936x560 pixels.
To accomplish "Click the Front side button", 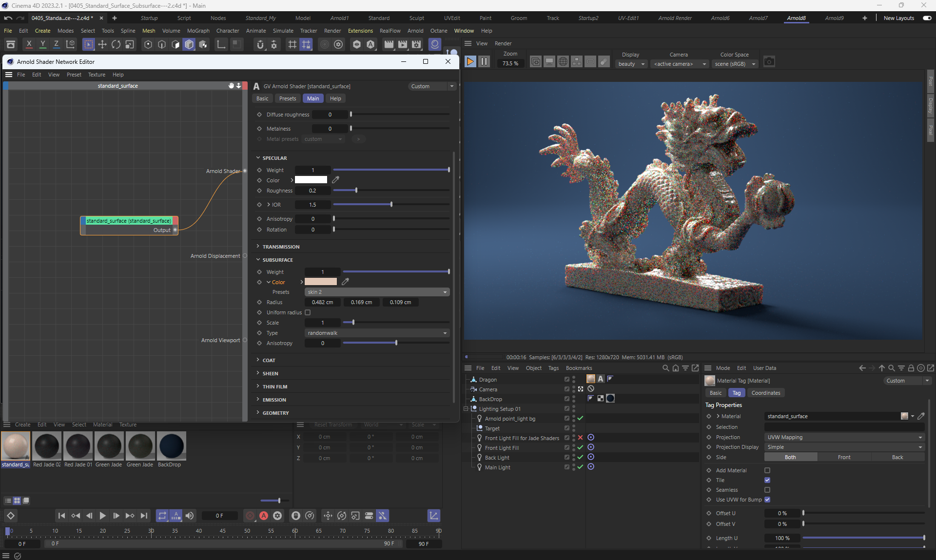I will click(844, 457).
